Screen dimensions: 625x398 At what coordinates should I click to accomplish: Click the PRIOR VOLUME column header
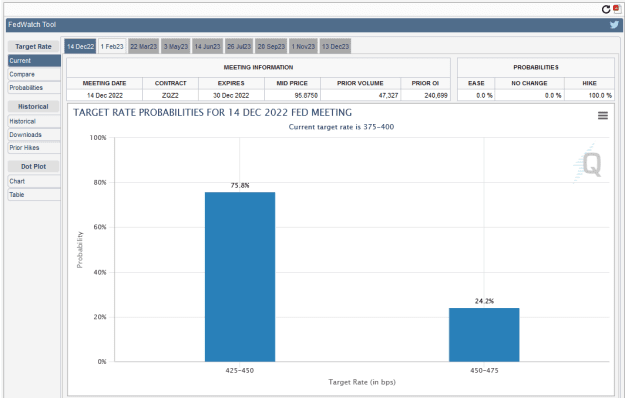tap(360, 83)
